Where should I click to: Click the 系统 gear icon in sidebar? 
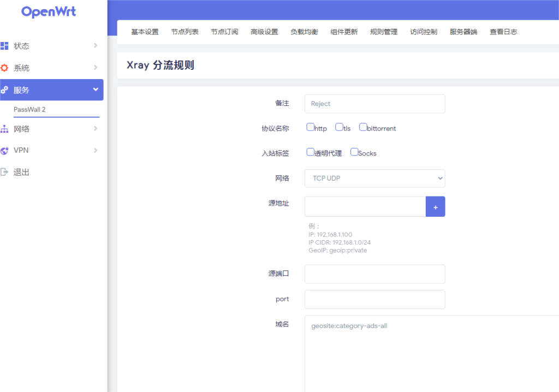pyautogui.click(x=4, y=68)
